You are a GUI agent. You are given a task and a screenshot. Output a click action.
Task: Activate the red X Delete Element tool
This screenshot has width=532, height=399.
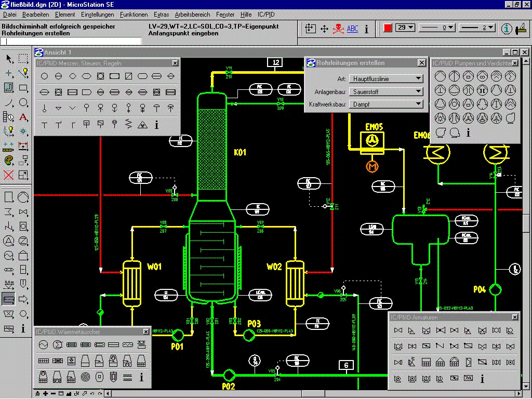(x=9, y=175)
